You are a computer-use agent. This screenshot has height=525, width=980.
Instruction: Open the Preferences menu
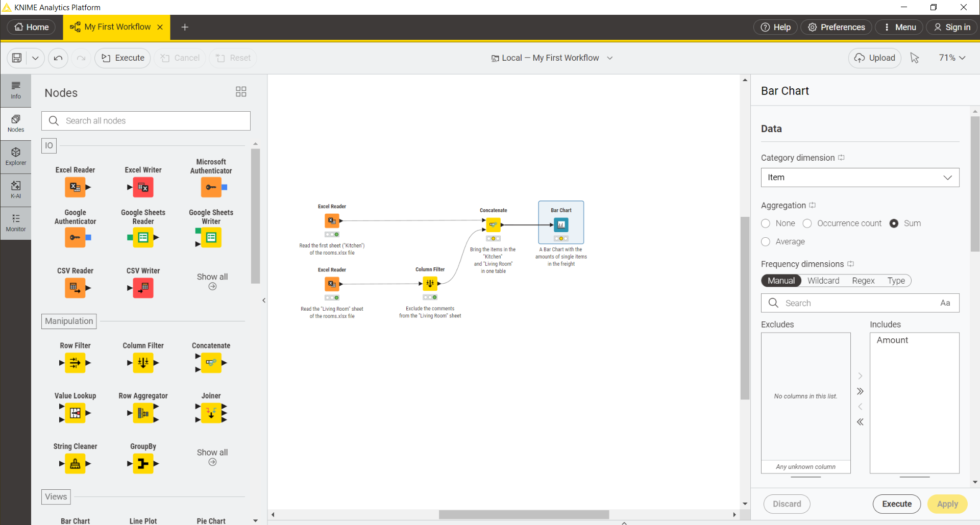point(836,27)
